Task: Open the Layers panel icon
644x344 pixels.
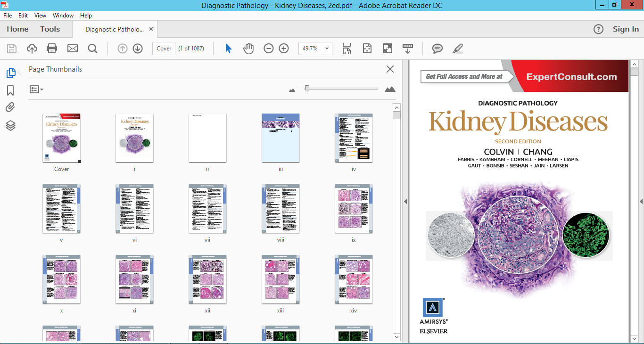Action: (x=10, y=125)
